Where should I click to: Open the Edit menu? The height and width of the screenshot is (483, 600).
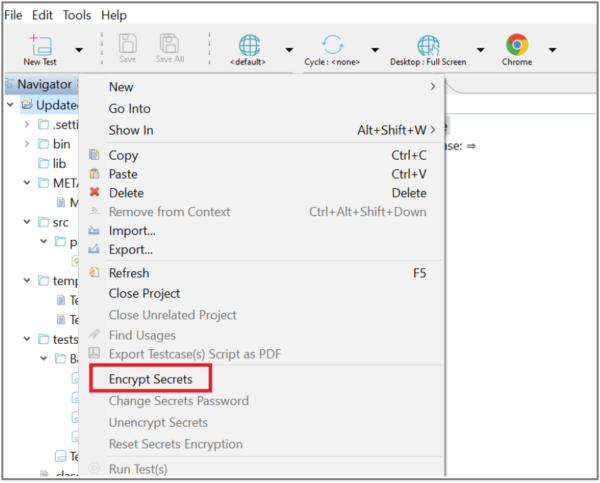[x=42, y=15]
